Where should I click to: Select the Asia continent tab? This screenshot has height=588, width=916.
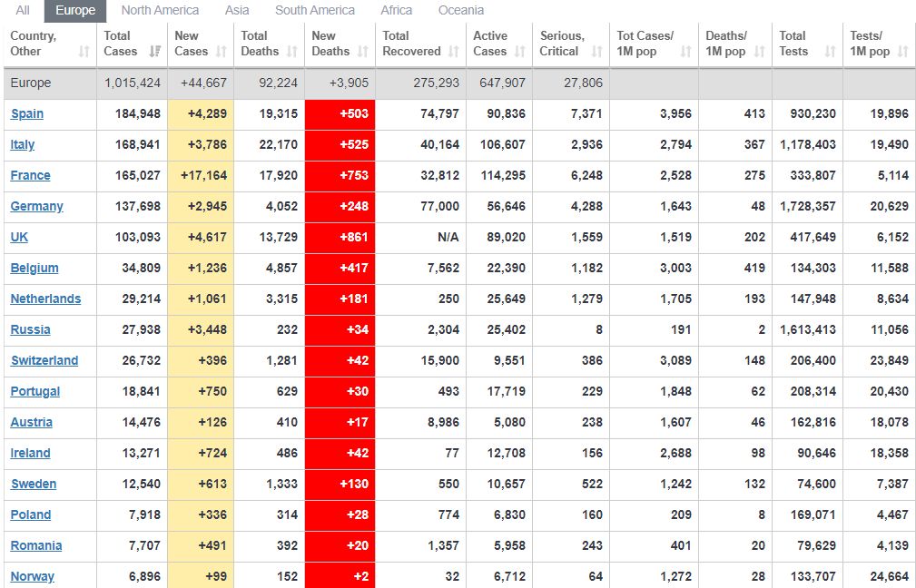(237, 10)
